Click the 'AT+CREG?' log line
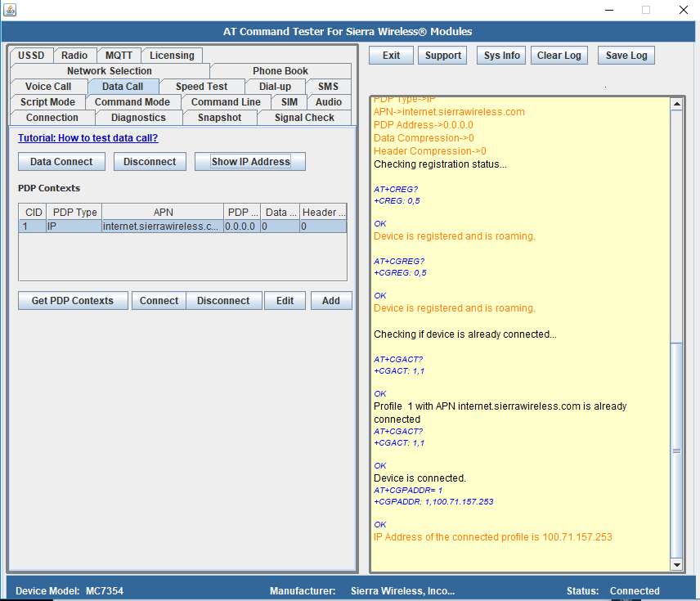This screenshot has width=700, height=601. click(396, 190)
